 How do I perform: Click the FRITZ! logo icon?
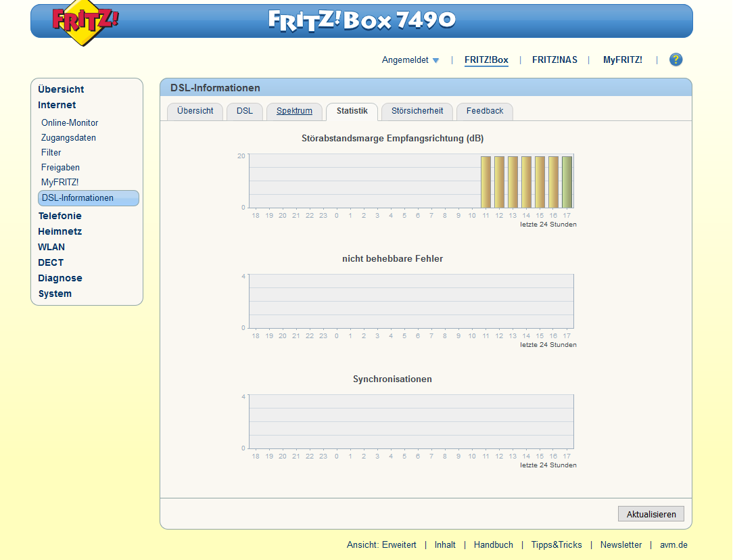pyautogui.click(x=85, y=22)
